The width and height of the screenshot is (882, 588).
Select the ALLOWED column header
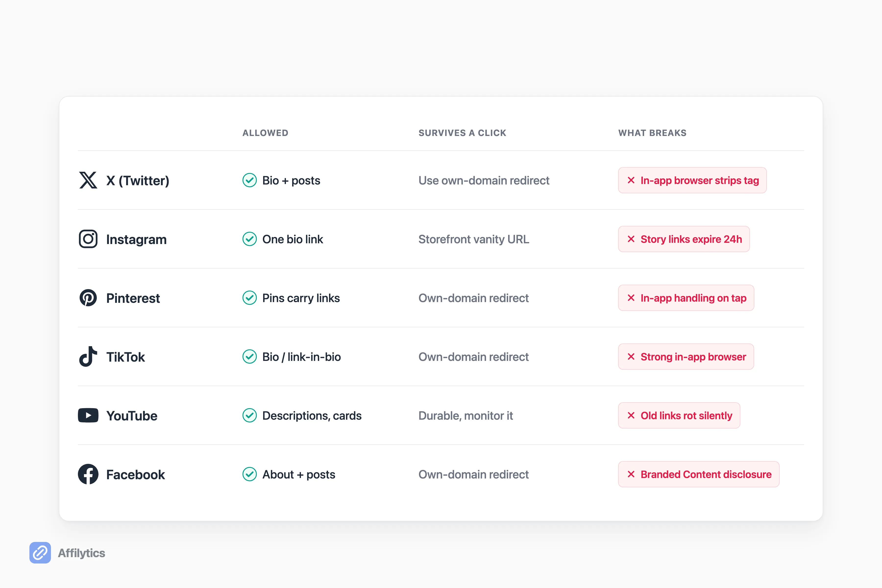(266, 133)
